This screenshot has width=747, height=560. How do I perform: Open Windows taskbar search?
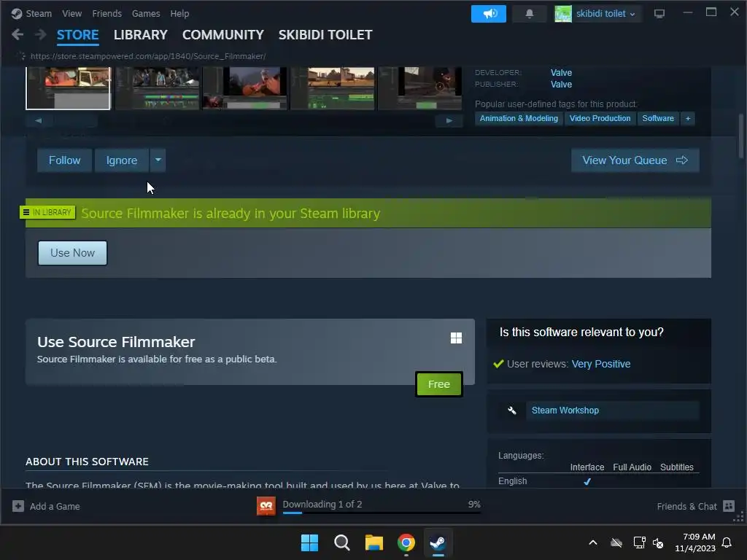pyautogui.click(x=341, y=542)
